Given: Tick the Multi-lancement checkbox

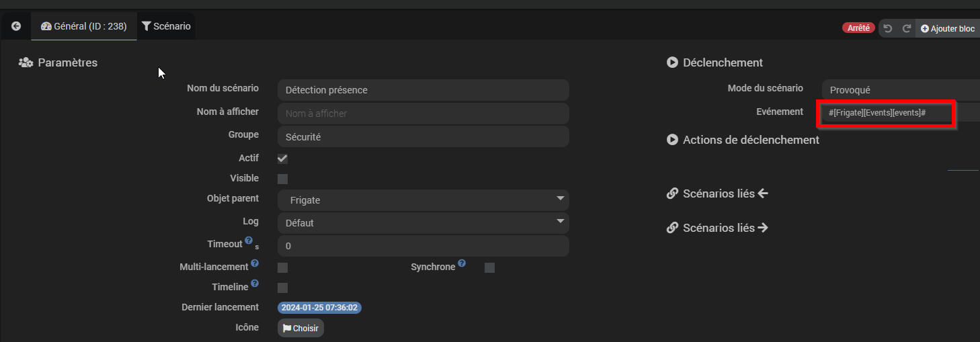Looking at the screenshot, I should (282, 267).
